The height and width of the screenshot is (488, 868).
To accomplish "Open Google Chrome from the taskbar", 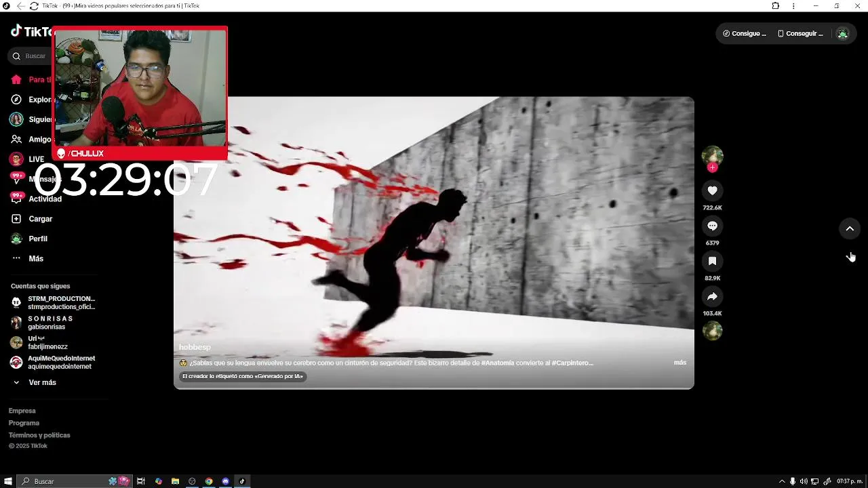I will (209, 481).
